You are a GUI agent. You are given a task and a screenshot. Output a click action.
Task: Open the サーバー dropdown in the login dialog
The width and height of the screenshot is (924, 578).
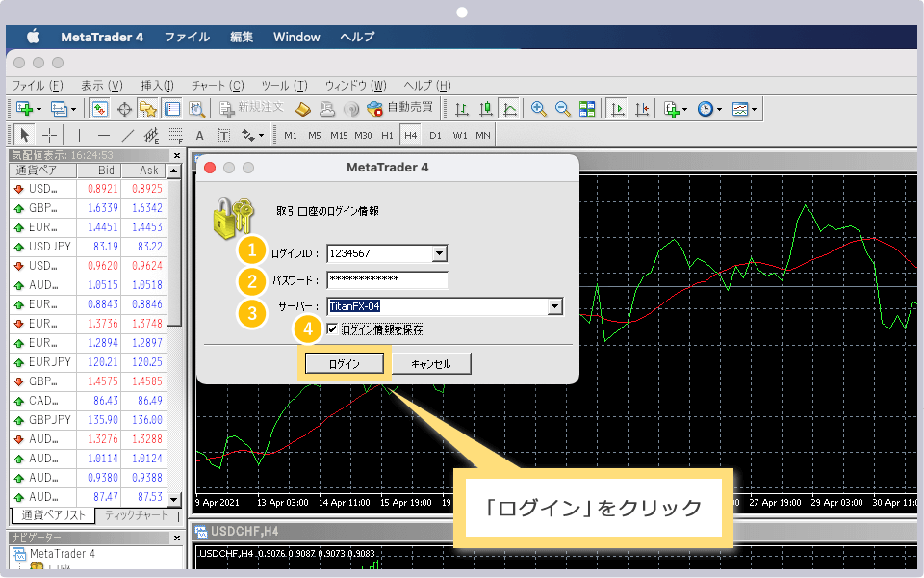pos(555,306)
